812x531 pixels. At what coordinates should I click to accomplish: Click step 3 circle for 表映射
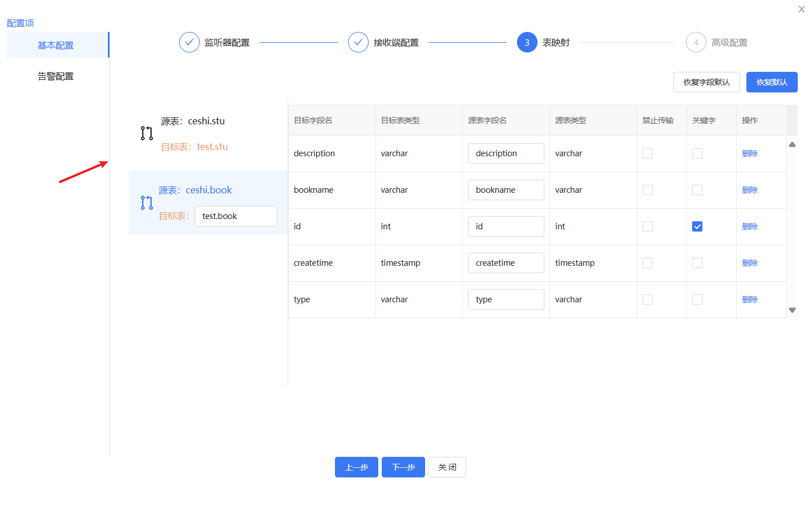[x=527, y=42]
